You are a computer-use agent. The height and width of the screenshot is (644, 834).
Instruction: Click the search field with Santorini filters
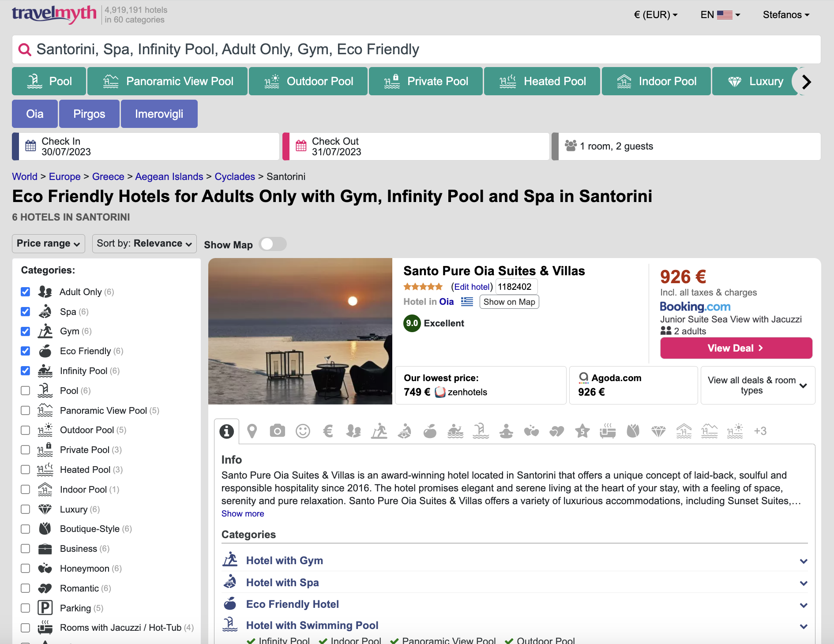[417, 49]
